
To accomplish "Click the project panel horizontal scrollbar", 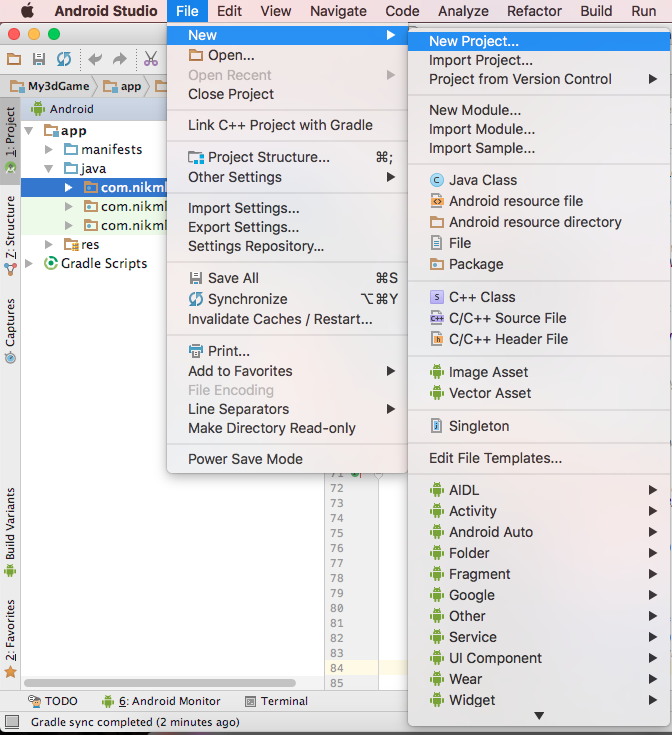I will click(160, 683).
